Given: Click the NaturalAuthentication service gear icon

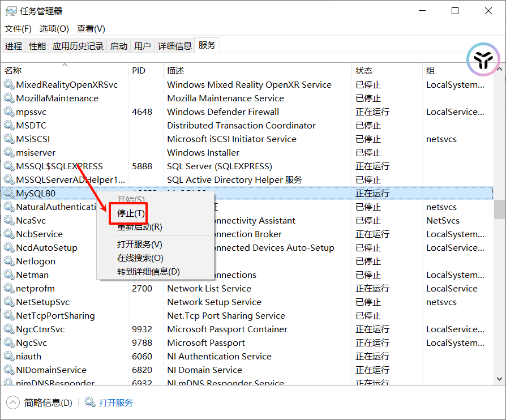Looking at the screenshot, I should (9, 207).
